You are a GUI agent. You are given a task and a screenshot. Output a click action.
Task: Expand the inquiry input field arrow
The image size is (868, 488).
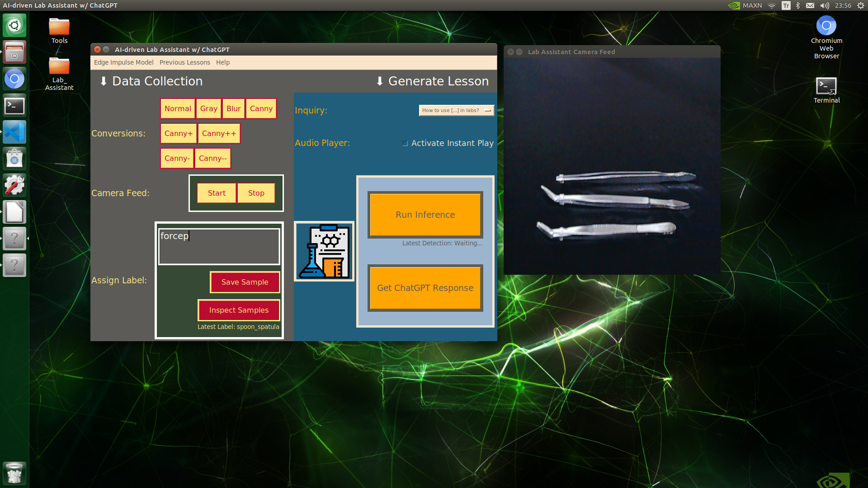[488, 110]
